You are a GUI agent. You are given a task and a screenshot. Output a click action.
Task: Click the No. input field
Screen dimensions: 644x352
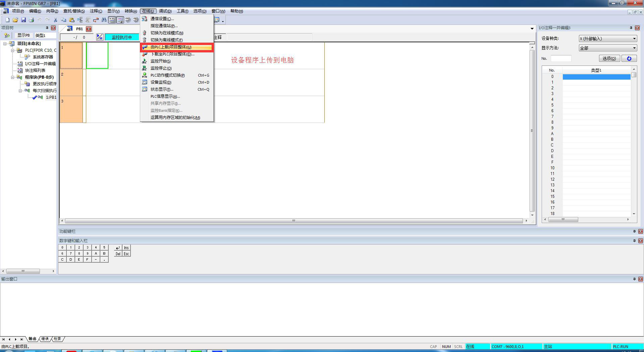[x=561, y=58]
